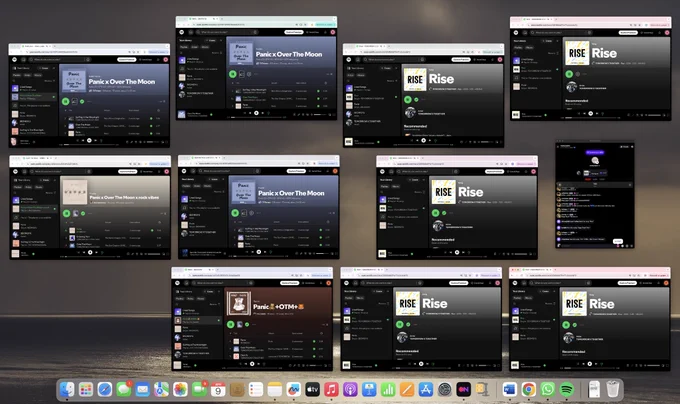Open Contacts from the dock
680x404 pixels.
click(237, 389)
